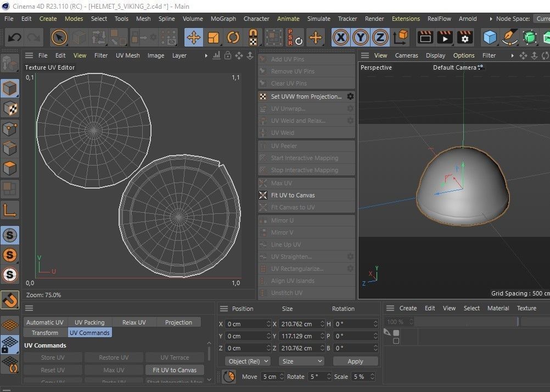Switch to the Automatic UV tab

tap(45, 322)
